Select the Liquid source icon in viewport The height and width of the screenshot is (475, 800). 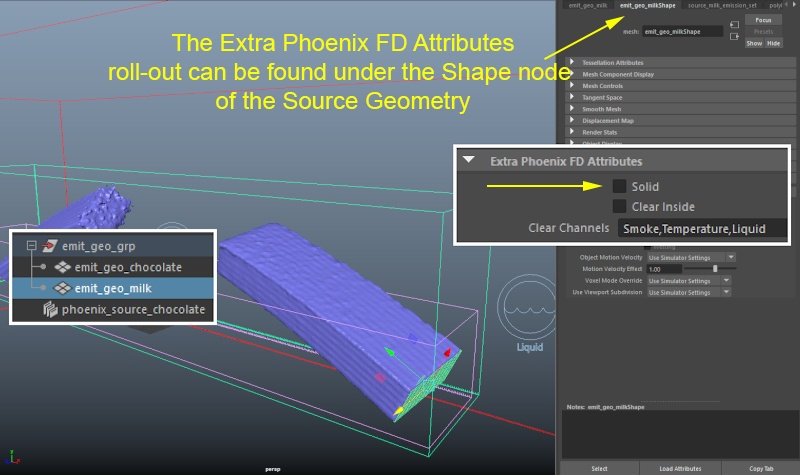[x=529, y=305]
